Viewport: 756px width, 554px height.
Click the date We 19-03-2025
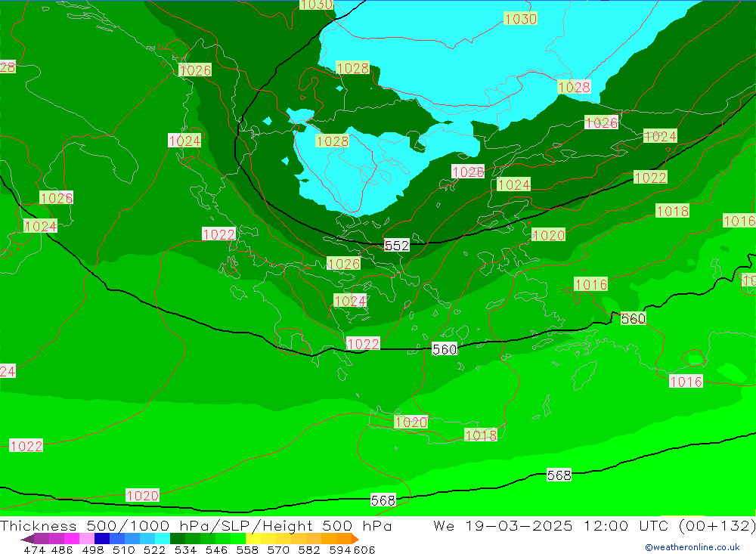pos(503,525)
